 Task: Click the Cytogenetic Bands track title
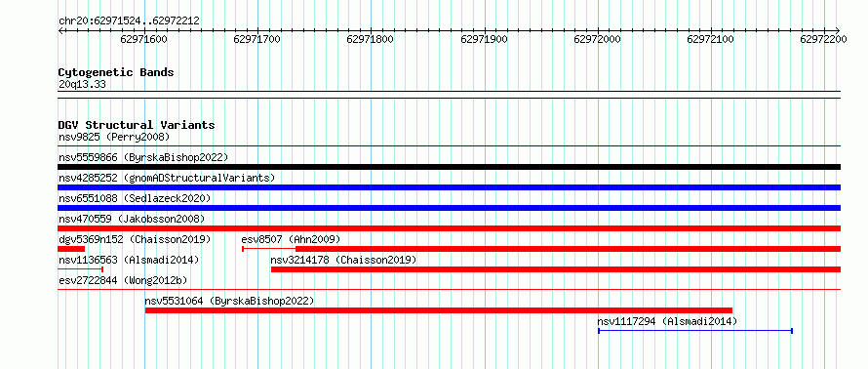click(x=116, y=72)
